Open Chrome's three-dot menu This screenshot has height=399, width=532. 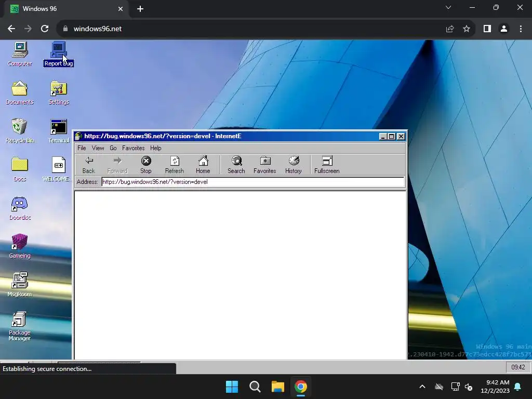tap(521, 29)
